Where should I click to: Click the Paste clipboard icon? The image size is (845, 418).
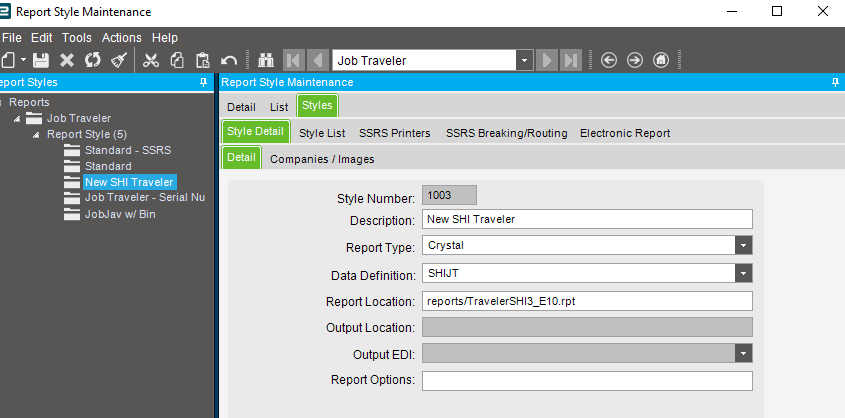[x=203, y=60]
